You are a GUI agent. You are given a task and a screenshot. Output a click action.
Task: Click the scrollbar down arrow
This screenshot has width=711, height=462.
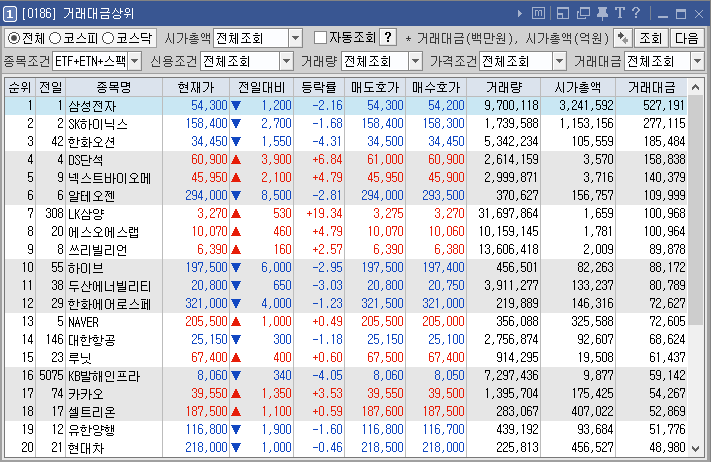point(695,448)
